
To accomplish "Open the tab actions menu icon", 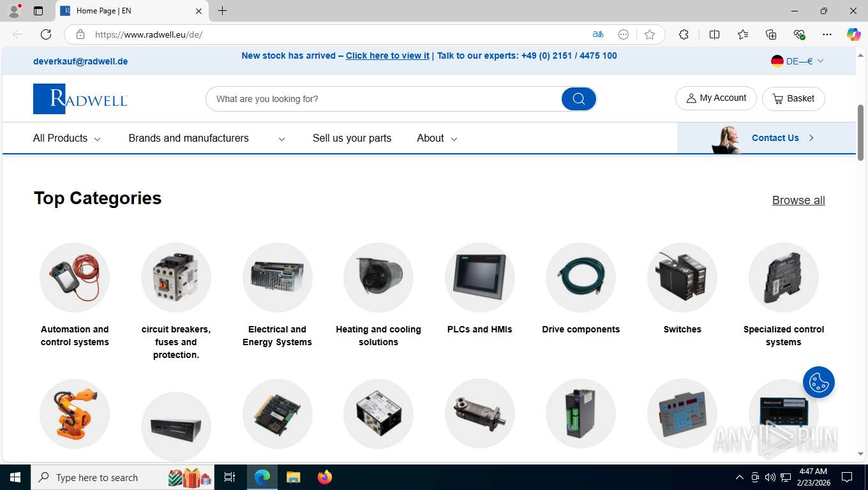I will [38, 11].
